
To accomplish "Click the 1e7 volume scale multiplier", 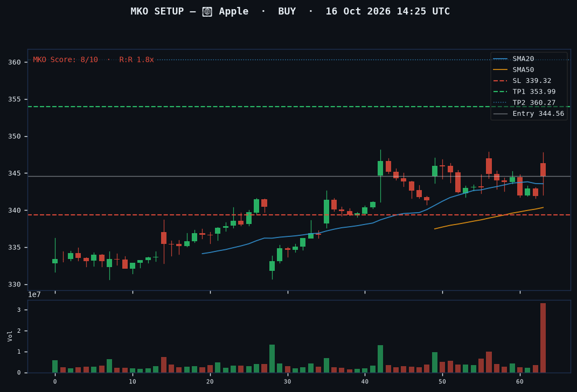I will (x=34, y=295).
